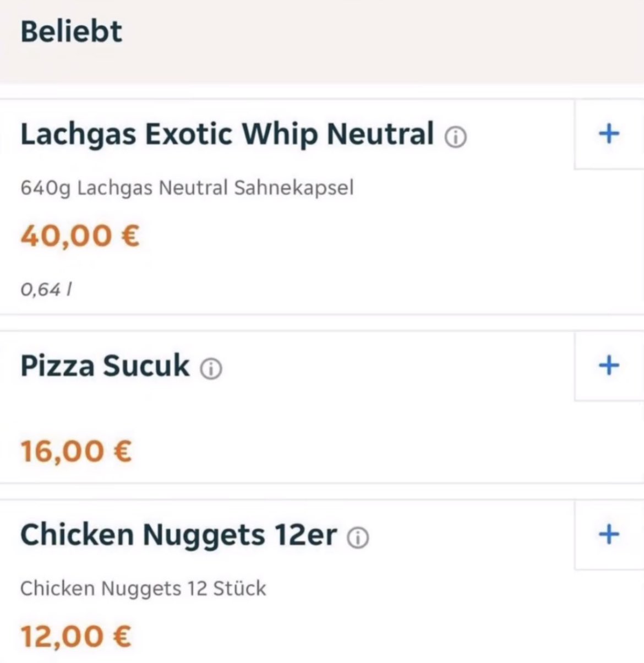The height and width of the screenshot is (663, 644).
Task: Select the Beliebt category heading
Action: [x=71, y=31]
